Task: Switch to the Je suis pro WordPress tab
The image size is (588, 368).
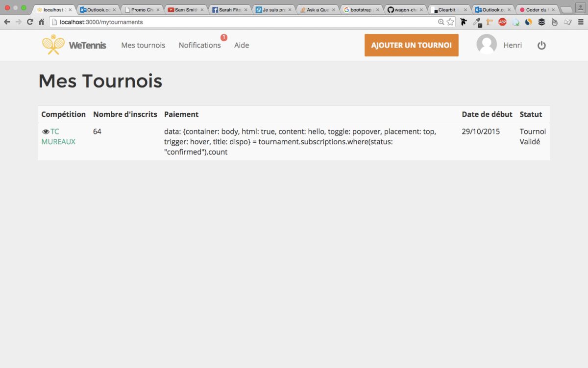Action: coord(273,9)
